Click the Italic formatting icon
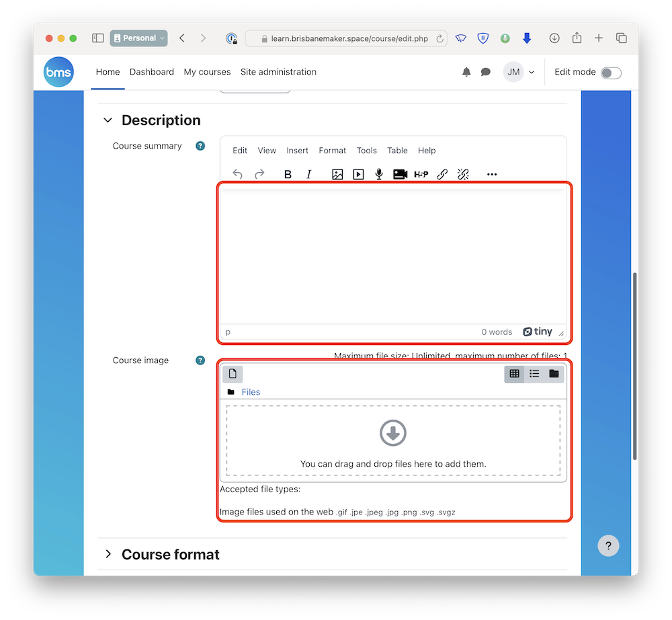 tap(309, 175)
